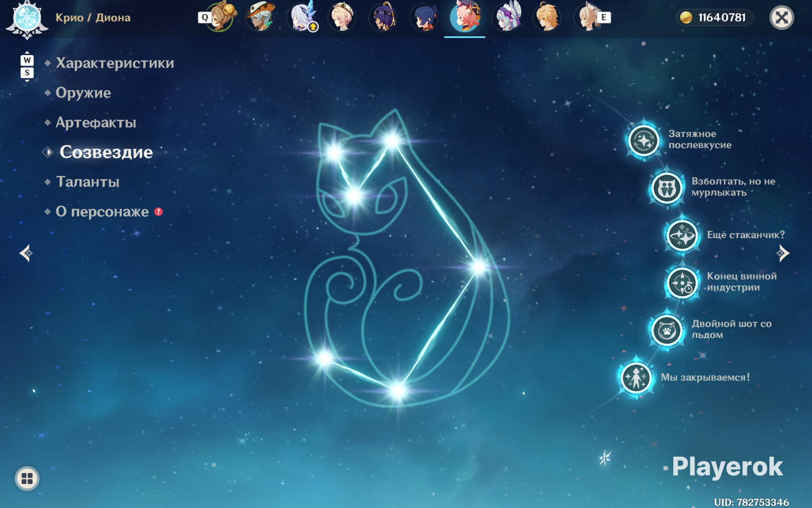Open the О персонаже section
Viewport: 812px width, 508px height.
coord(102,211)
